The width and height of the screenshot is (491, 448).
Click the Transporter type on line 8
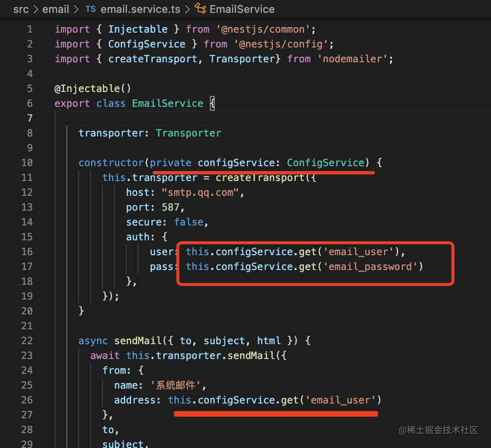(188, 133)
